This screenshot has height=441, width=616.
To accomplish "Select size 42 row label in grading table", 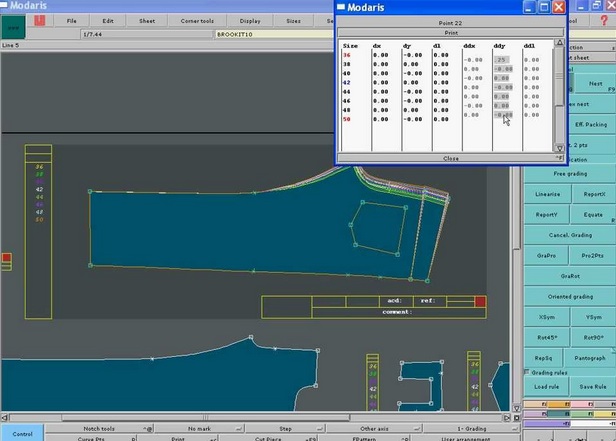I will [346, 82].
